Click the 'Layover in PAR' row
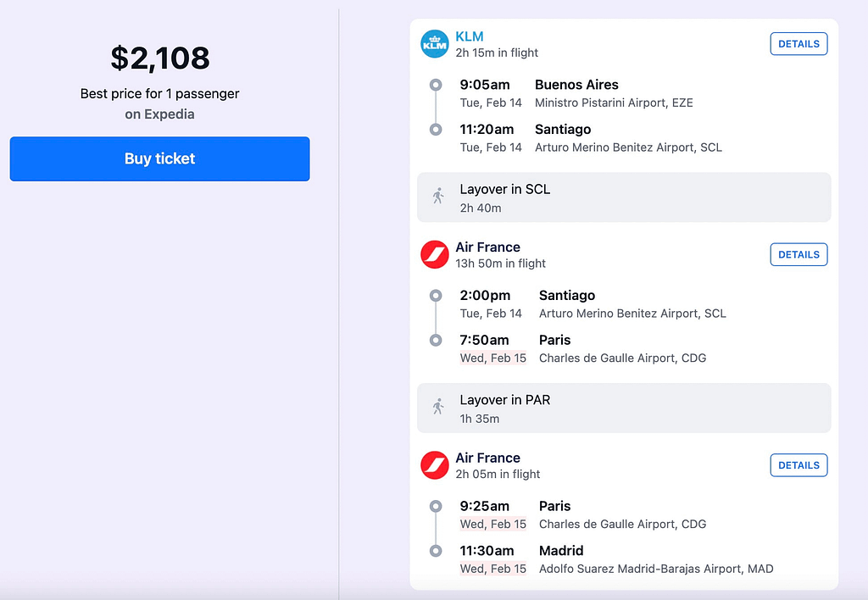This screenshot has height=600, width=868. coord(624,408)
